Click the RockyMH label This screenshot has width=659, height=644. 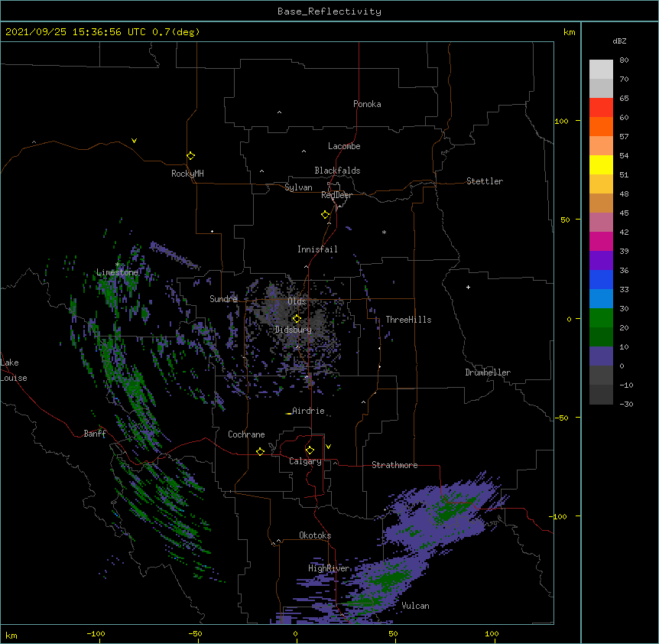187,174
